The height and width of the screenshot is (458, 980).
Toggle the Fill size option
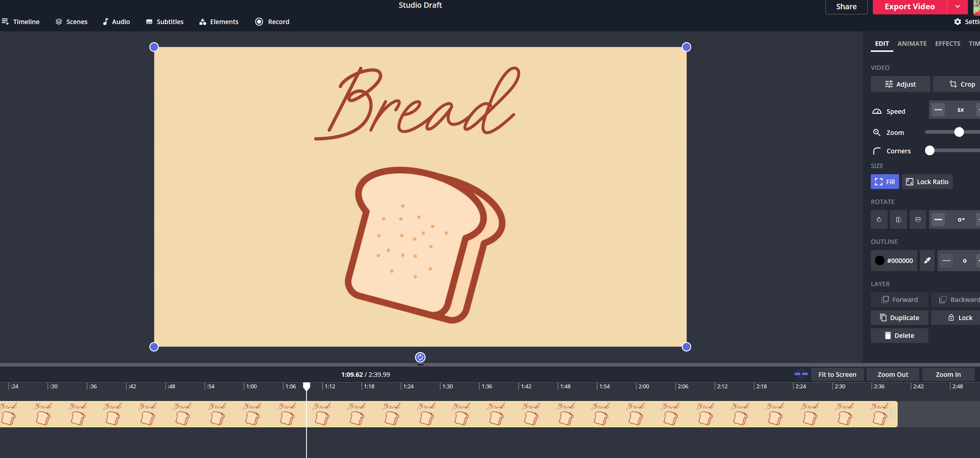click(884, 182)
